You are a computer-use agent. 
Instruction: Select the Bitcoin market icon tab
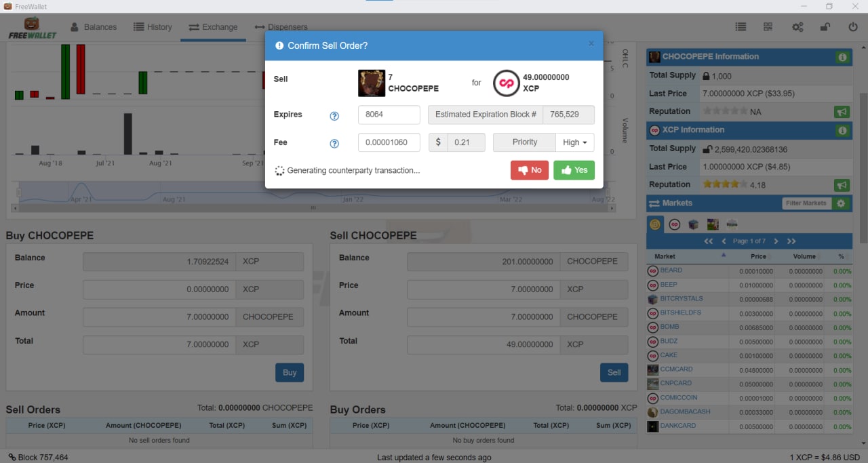click(655, 224)
